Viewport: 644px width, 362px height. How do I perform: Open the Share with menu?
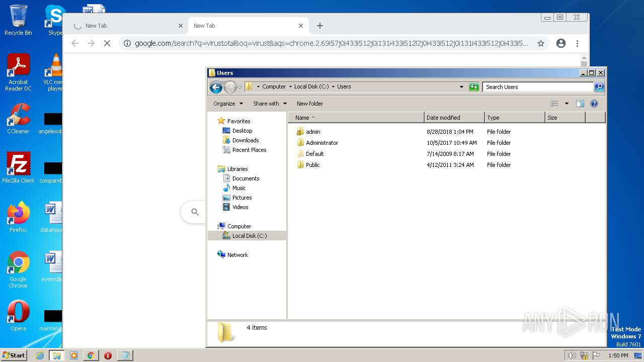270,104
